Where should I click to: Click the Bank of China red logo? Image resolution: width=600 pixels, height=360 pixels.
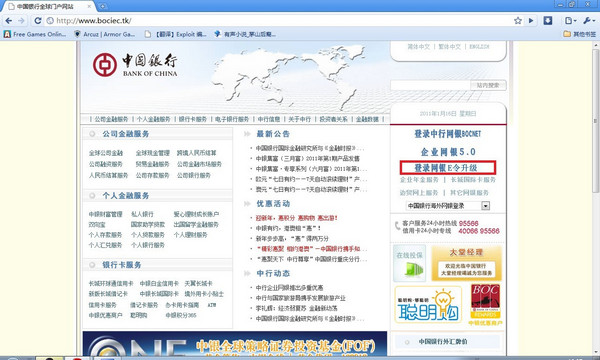tap(105, 65)
